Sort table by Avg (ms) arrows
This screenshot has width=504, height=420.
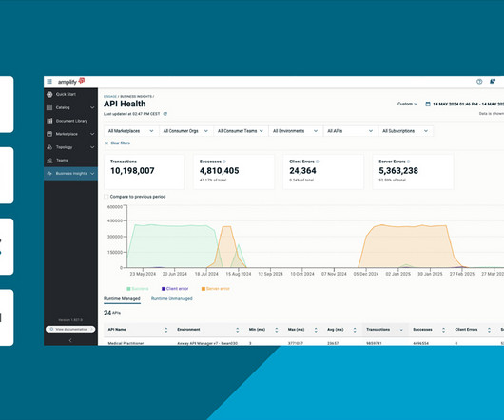pos(355,330)
